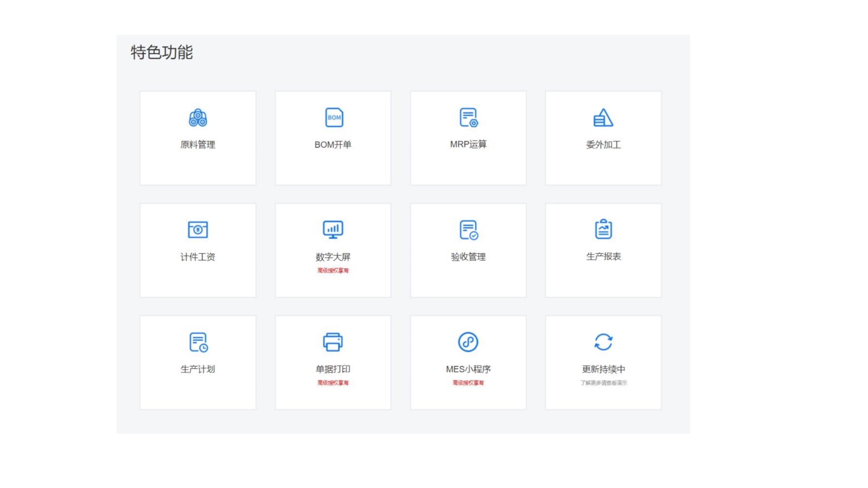Select the MRP运算 calculation icon

[469, 117]
